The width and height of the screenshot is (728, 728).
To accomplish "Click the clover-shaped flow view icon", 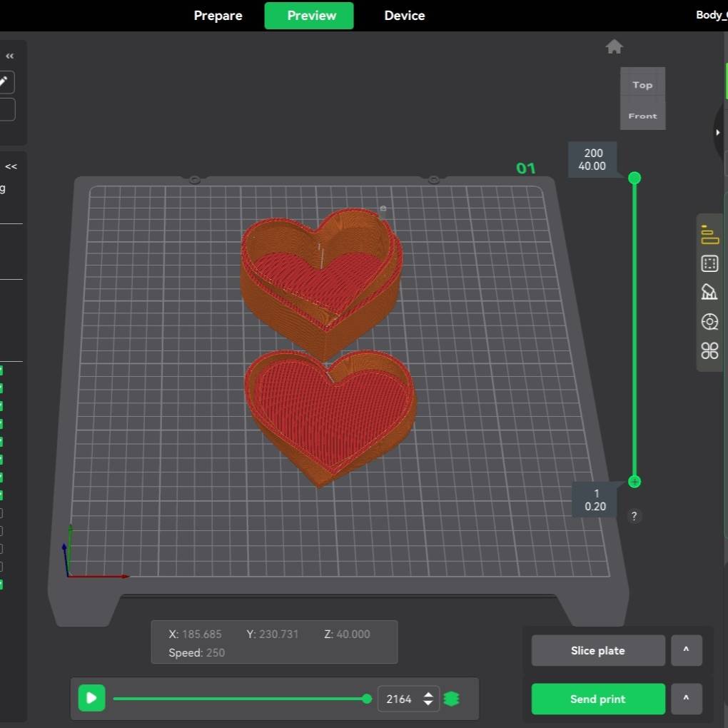I will [x=709, y=351].
